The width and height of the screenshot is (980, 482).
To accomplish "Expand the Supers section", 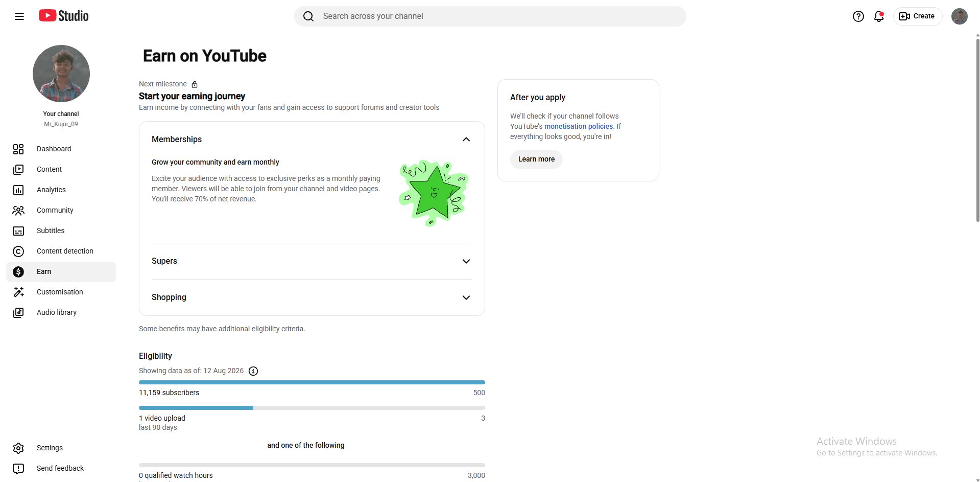I will click(x=312, y=261).
